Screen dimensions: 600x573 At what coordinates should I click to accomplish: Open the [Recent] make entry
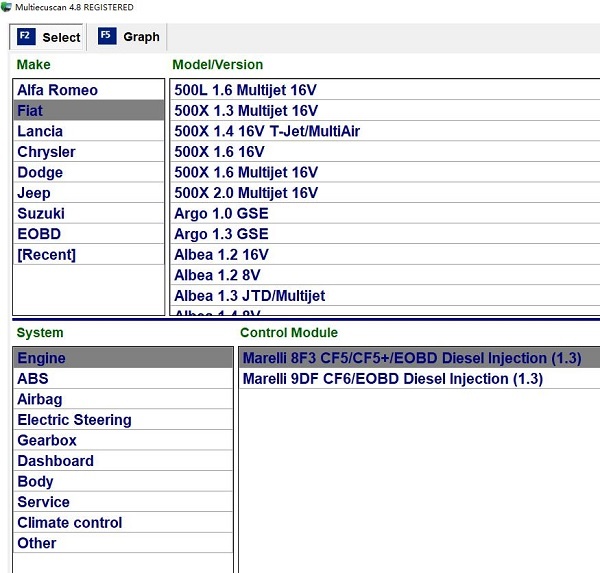pos(47,255)
